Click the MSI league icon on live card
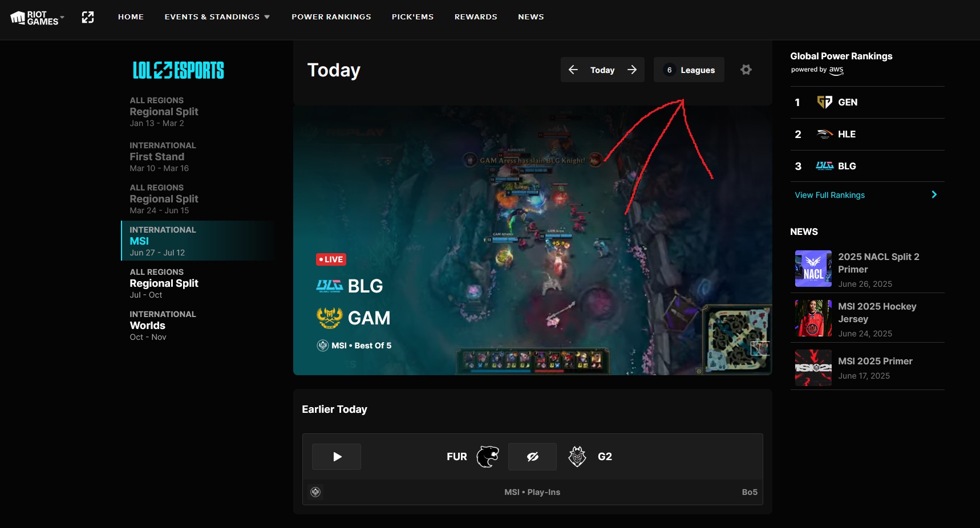The image size is (980, 528). pyautogui.click(x=323, y=346)
